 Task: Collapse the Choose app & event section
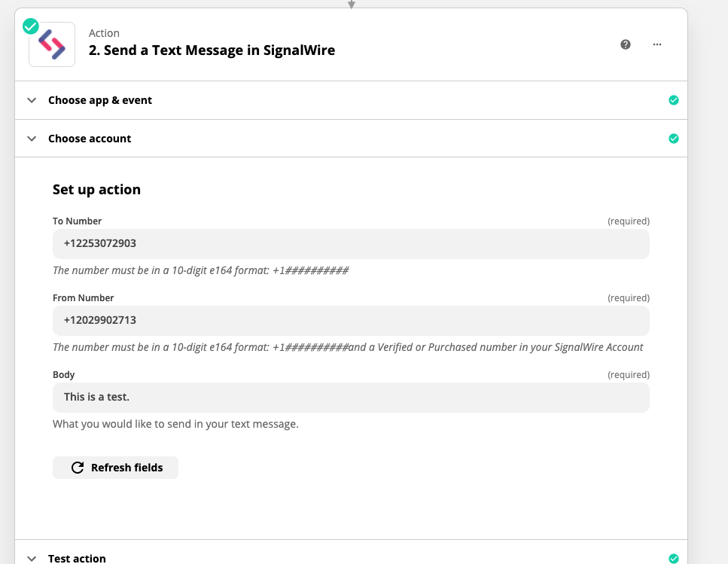pyautogui.click(x=31, y=99)
